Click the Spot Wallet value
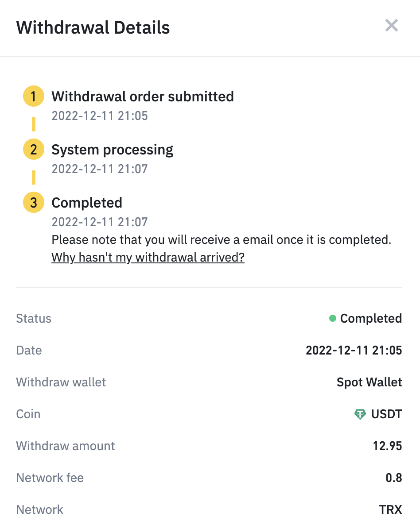 [369, 382]
